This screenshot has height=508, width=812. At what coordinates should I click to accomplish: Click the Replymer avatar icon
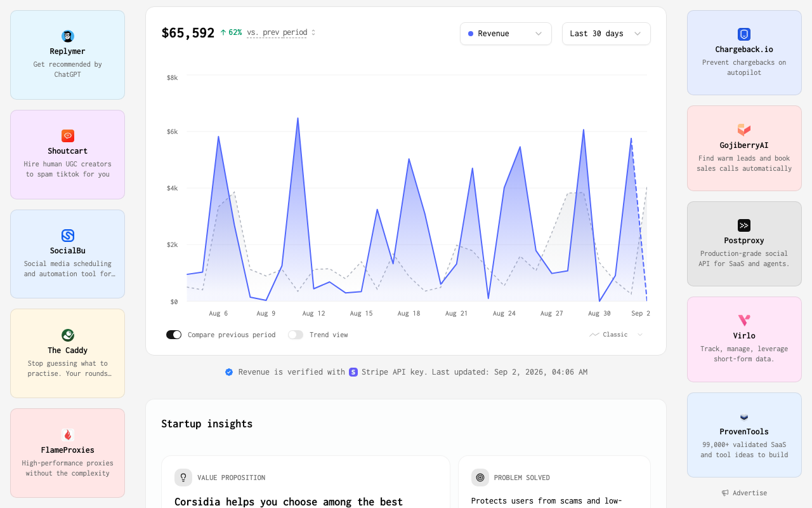click(68, 36)
